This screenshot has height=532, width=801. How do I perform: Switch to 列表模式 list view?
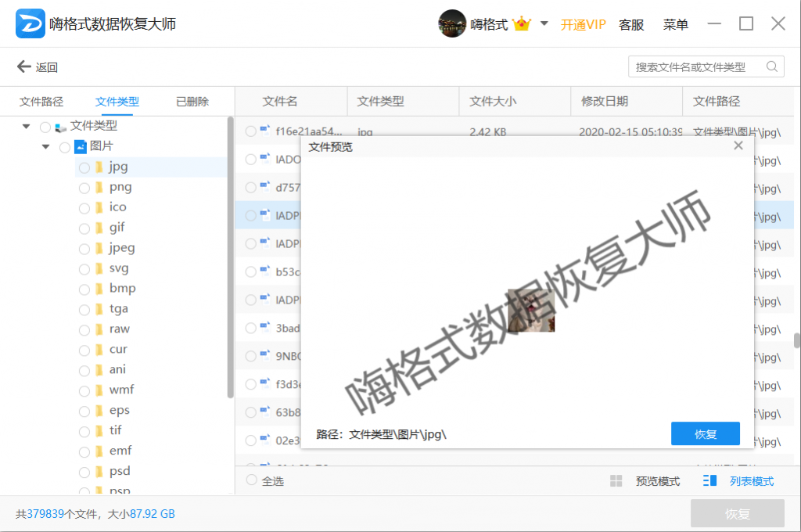click(738, 481)
